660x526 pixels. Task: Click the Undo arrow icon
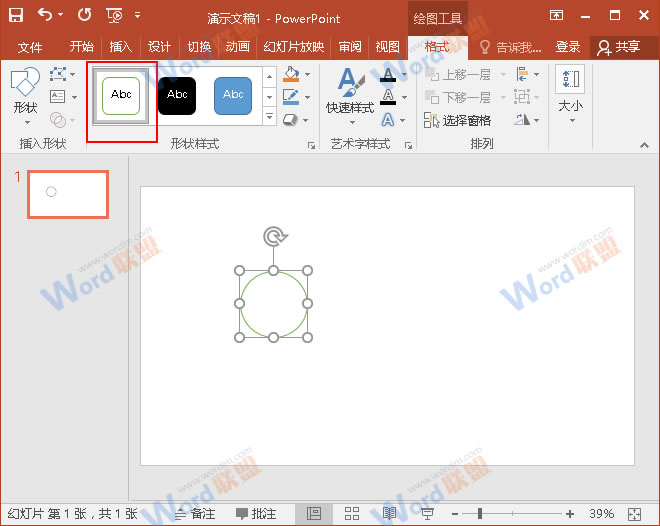click(45, 15)
